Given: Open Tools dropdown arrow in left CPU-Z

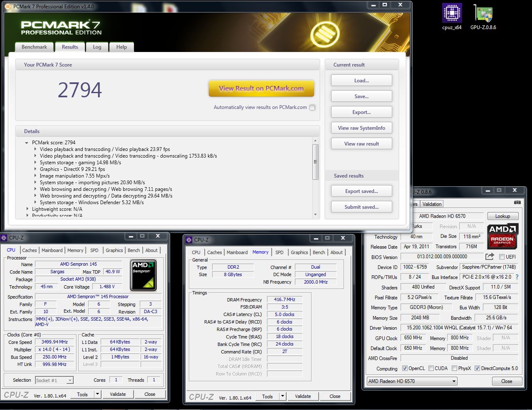Looking at the screenshot, I should pos(97,394).
